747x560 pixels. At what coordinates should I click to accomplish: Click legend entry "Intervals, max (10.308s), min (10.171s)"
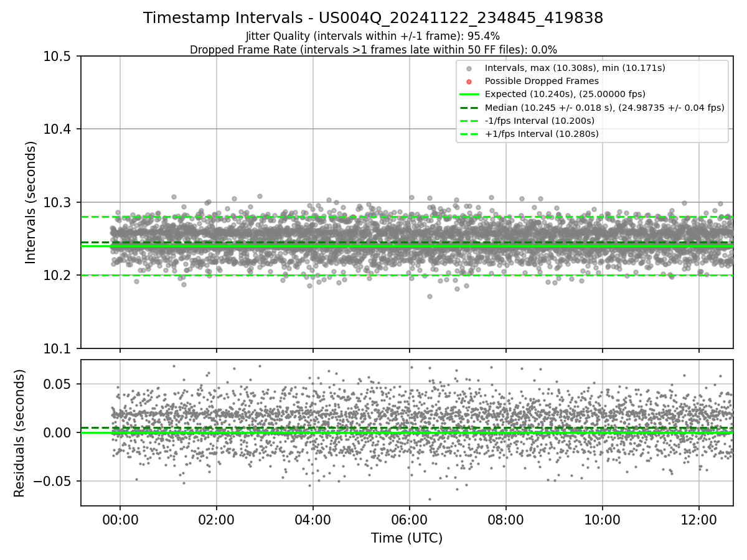pyautogui.click(x=575, y=68)
